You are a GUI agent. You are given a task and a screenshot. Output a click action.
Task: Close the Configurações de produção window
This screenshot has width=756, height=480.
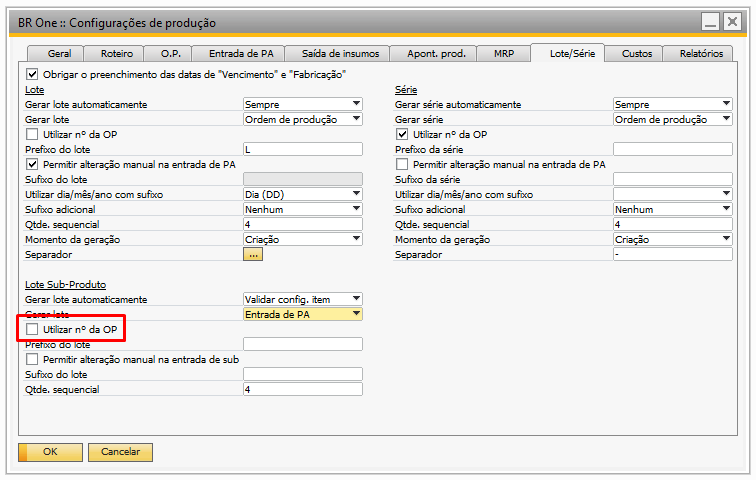[x=735, y=21]
